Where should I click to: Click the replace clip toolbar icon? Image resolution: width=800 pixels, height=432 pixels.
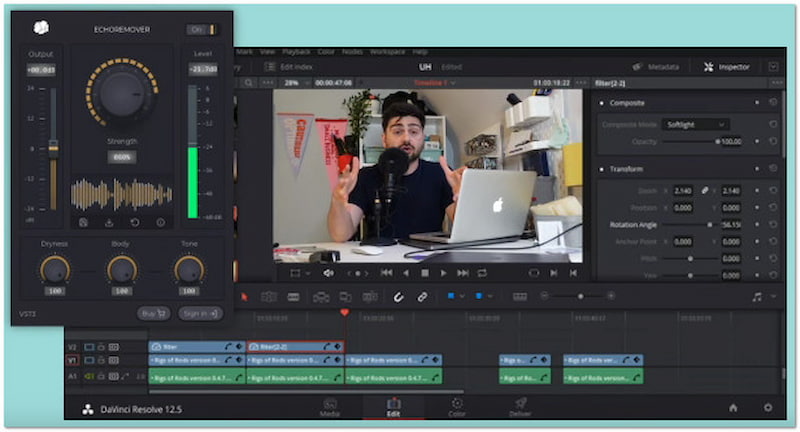pyautogui.click(x=370, y=297)
